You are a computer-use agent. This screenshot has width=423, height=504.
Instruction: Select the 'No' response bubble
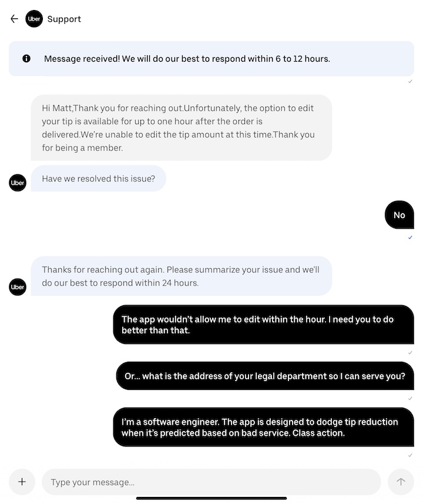(x=399, y=215)
